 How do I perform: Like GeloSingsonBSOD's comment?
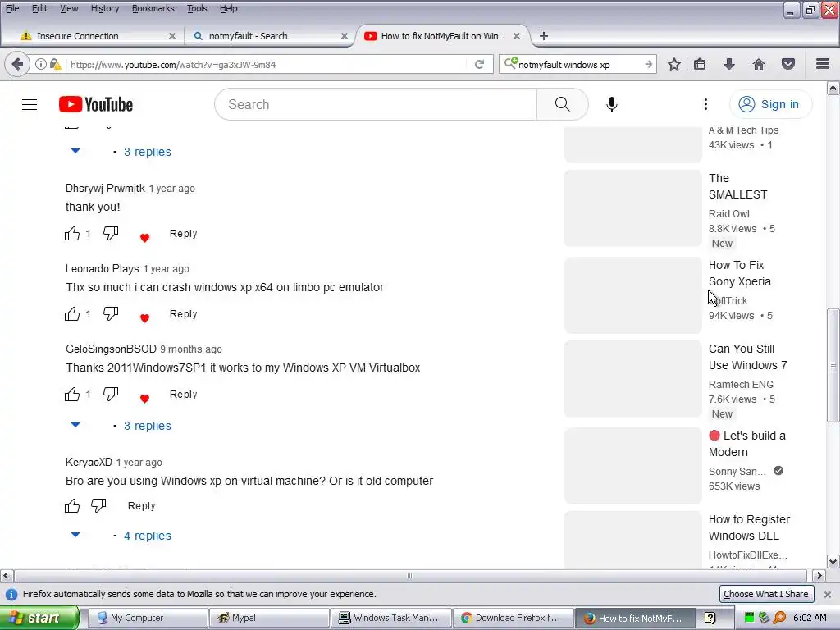(x=72, y=395)
